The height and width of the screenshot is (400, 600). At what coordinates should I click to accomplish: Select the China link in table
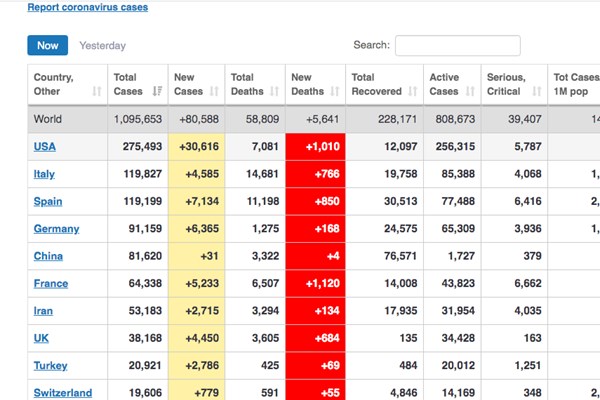(x=48, y=256)
